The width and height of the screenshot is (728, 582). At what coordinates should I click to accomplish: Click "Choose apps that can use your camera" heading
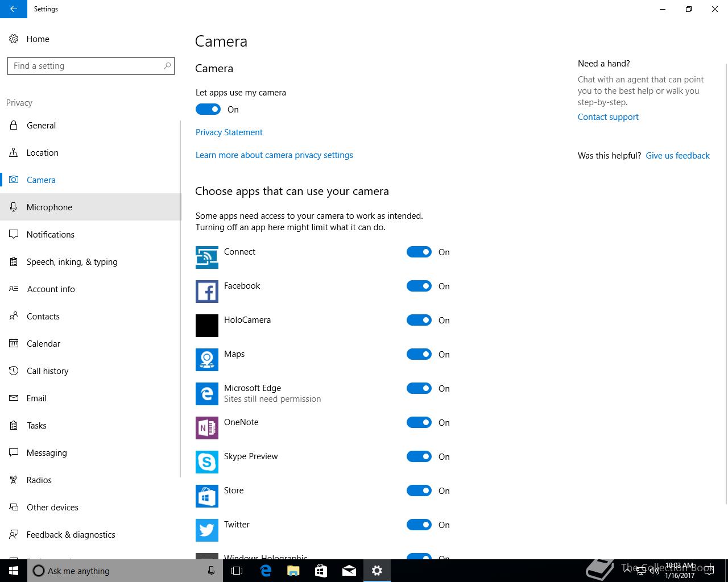(x=292, y=191)
